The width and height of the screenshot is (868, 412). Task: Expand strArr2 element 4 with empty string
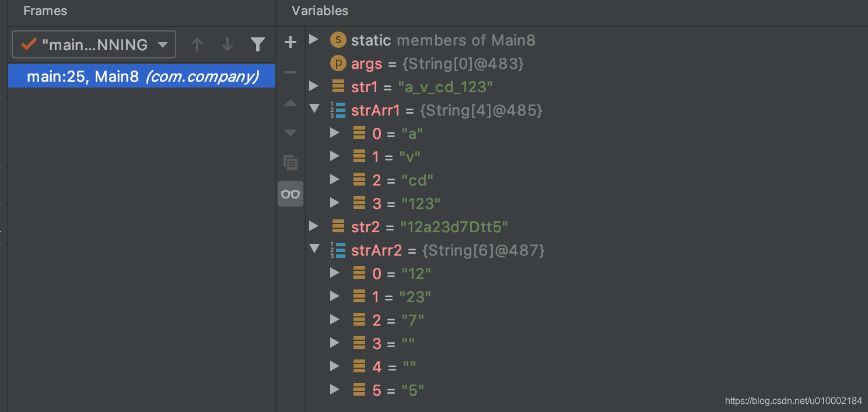pyautogui.click(x=334, y=366)
